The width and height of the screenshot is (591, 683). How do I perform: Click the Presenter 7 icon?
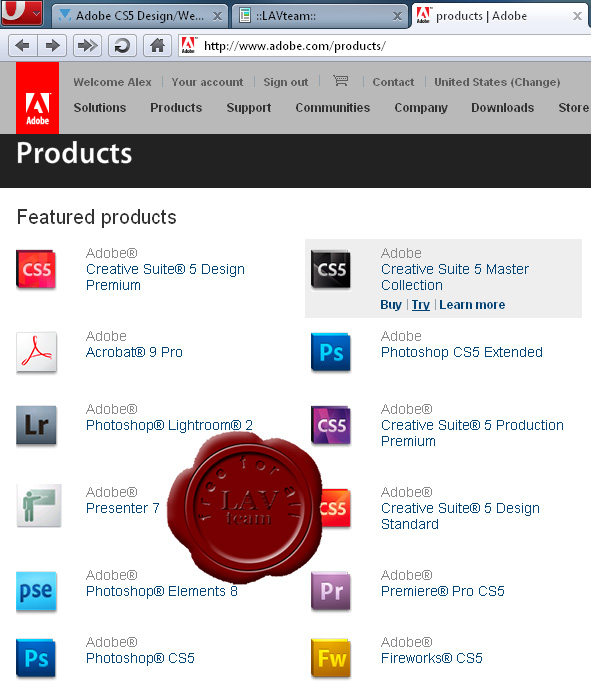[x=39, y=505]
